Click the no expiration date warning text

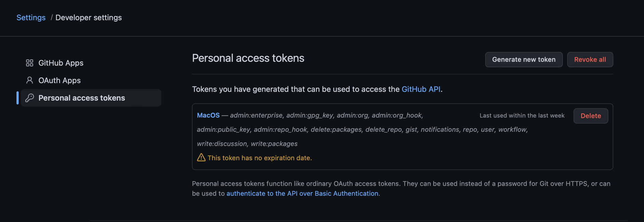(260, 158)
